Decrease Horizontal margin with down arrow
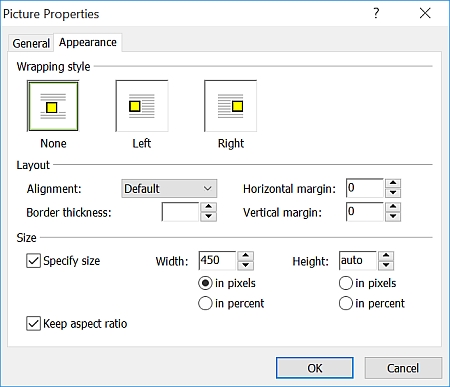Image resolution: width=450 pixels, height=387 pixels. coord(393,193)
